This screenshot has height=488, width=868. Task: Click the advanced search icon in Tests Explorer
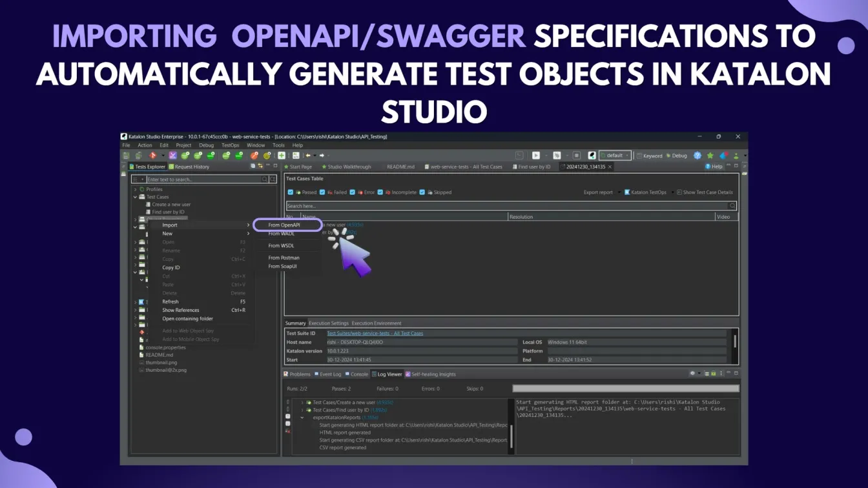coord(273,179)
